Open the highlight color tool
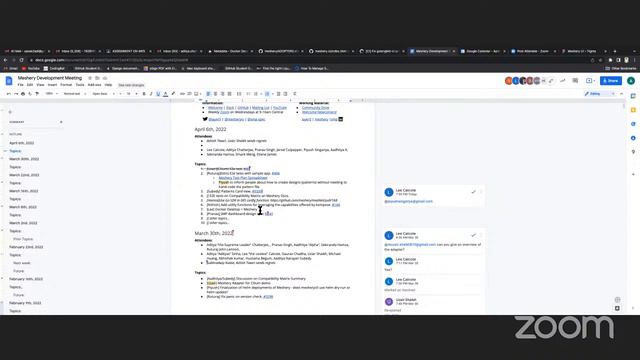This screenshot has height=360, width=640. point(173,94)
